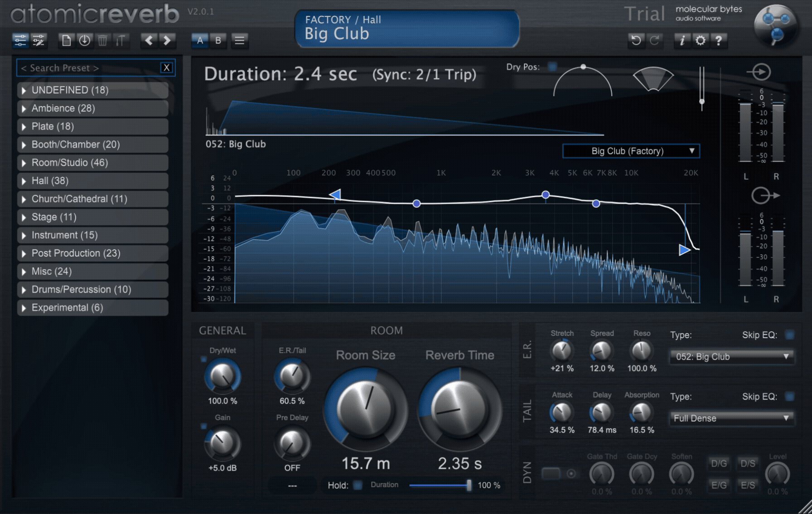Click the undo arrow icon

point(636,41)
